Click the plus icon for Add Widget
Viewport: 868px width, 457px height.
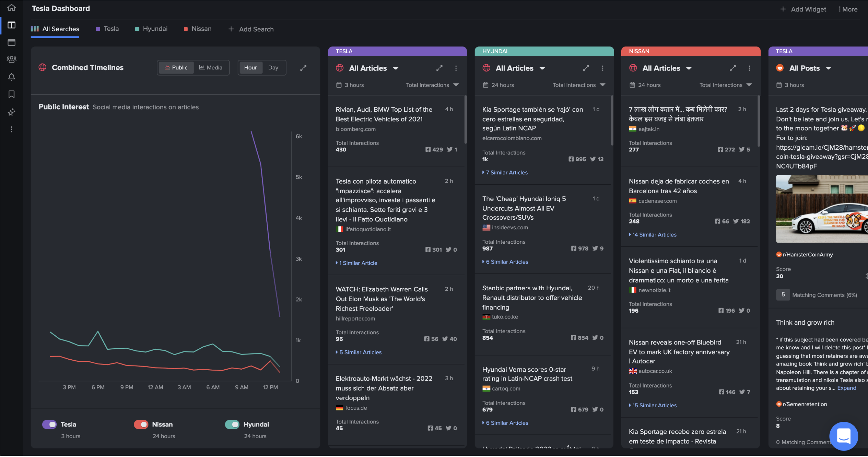(783, 9)
